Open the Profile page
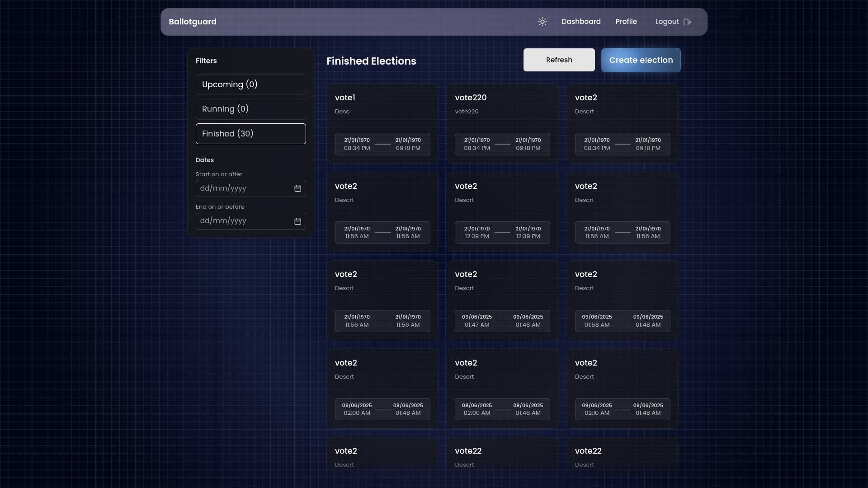 [x=626, y=21]
